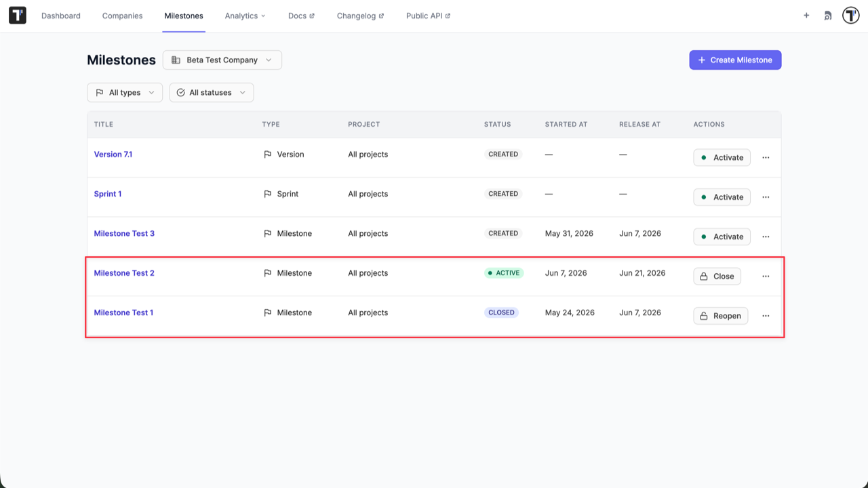Viewport: 868px width, 488px height.
Task: Open more options for Version 7.1
Action: coord(766,157)
